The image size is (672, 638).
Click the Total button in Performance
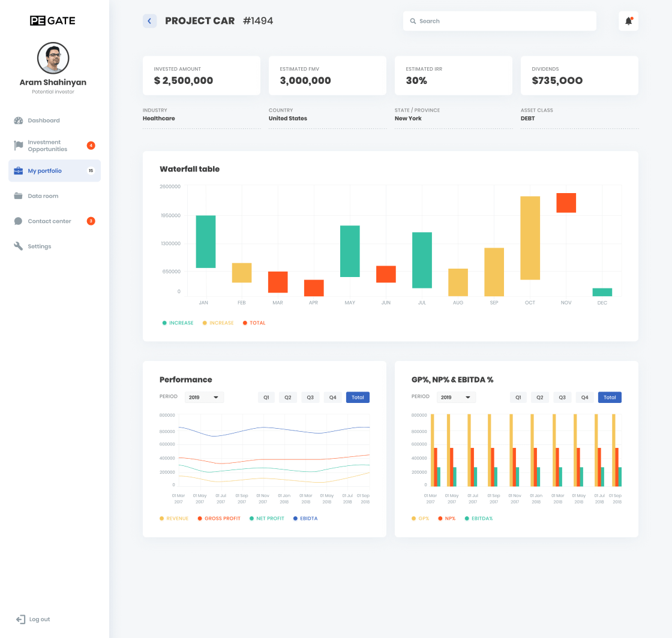tap(358, 398)
